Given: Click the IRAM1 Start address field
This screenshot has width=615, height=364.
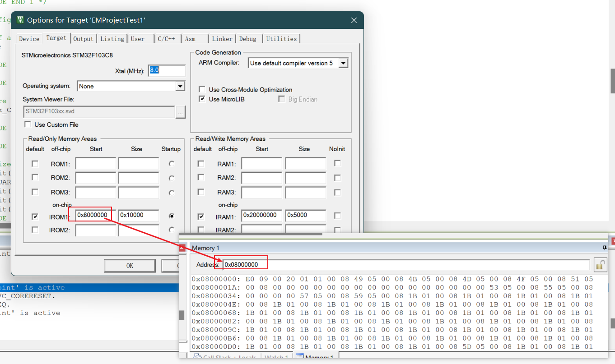Looking at the screenshot, I should coord(262,216).
